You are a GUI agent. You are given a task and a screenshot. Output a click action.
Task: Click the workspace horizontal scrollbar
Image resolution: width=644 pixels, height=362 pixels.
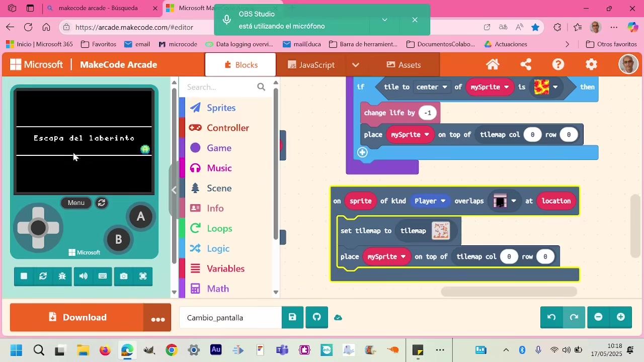pyautogui.click(x=509, y=292)
